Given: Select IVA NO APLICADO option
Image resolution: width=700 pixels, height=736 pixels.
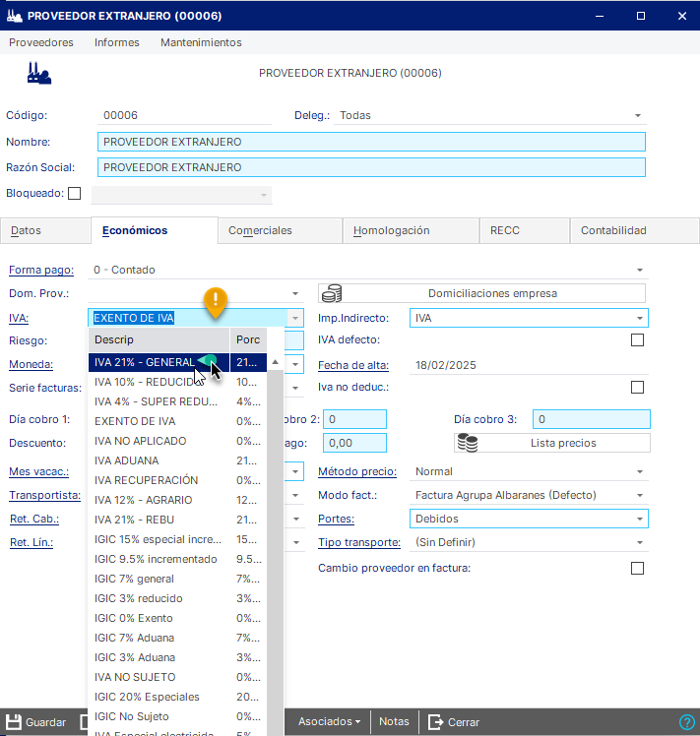Looking at the screenshot, I should click(x=177, y=441).
